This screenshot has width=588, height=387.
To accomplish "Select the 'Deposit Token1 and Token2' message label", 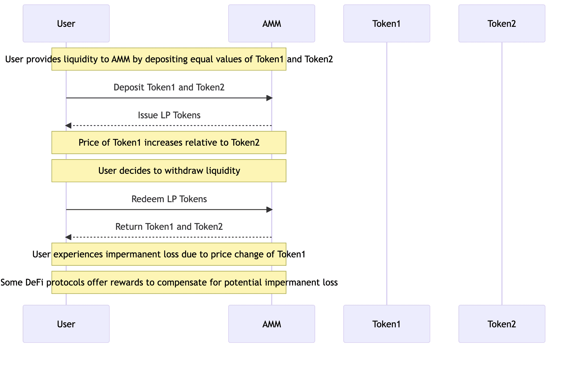I will click(x=169, y=87).
